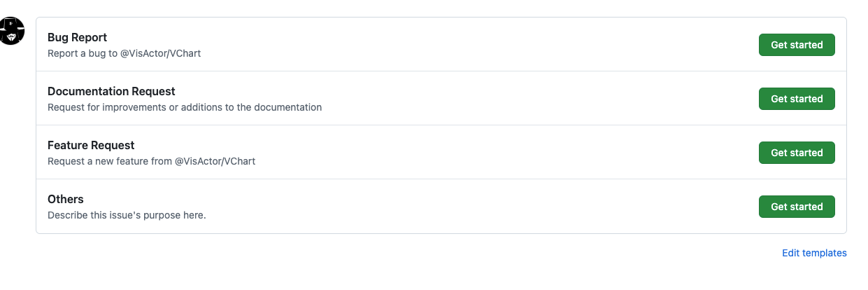The width and height of the screenshot is (868, 290).
Task: Click empty space in the Documentation Request row
Action: tap(525, 99)
